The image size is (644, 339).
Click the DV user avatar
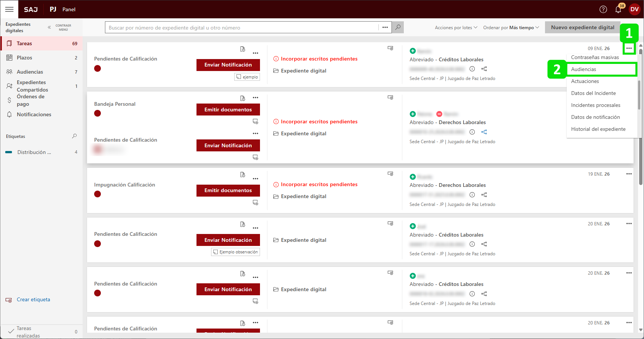pyautogui.click(x=634, y=9)
